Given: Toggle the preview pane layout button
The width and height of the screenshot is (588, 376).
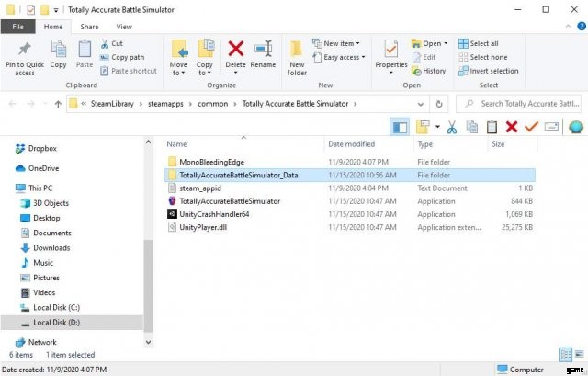Looking at the screenshot, I should 400,127.
